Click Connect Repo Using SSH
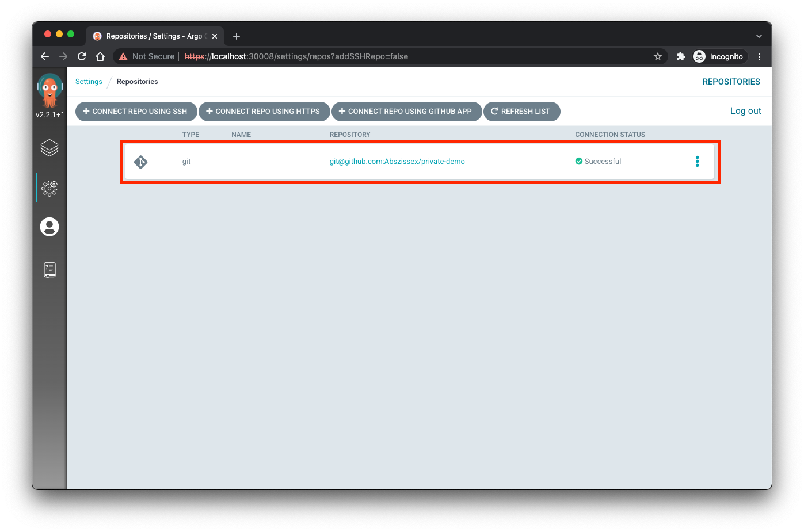804x532 pixels. pyautogui.click(x=136, y=111)
